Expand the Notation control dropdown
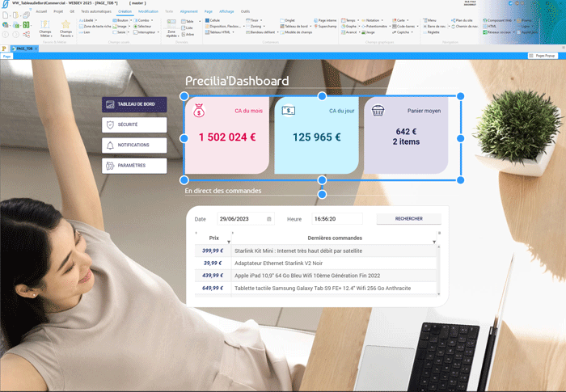Screen dimensions: 566x392 click(382, 20)
